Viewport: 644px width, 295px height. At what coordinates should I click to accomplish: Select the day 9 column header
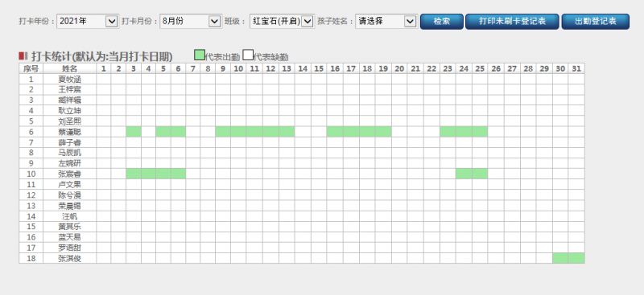pyautogui.click(x=223, y=68)
